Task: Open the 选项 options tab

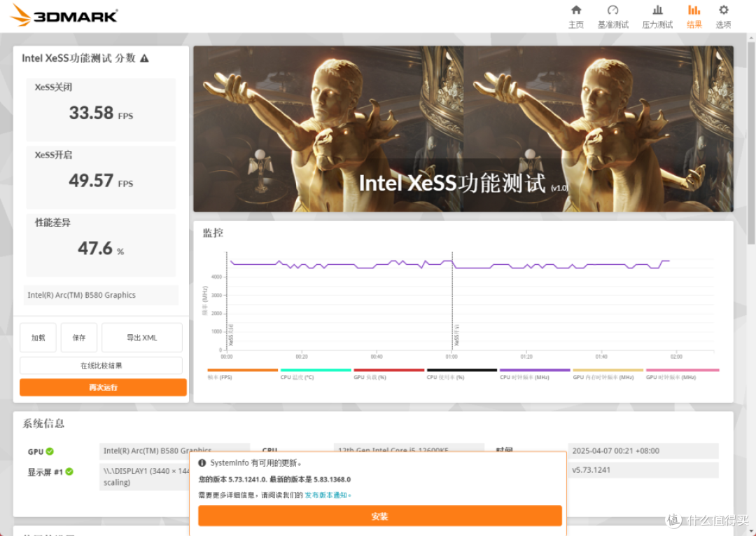Action: 723,17
